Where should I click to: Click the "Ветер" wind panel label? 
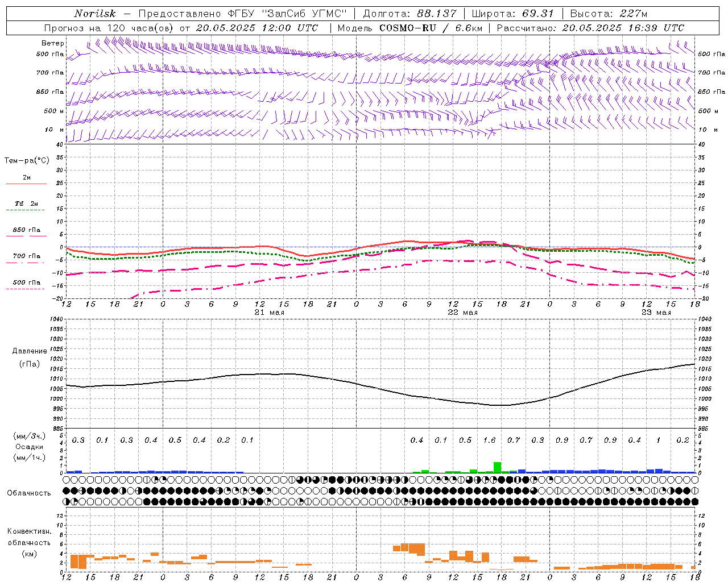53,43
